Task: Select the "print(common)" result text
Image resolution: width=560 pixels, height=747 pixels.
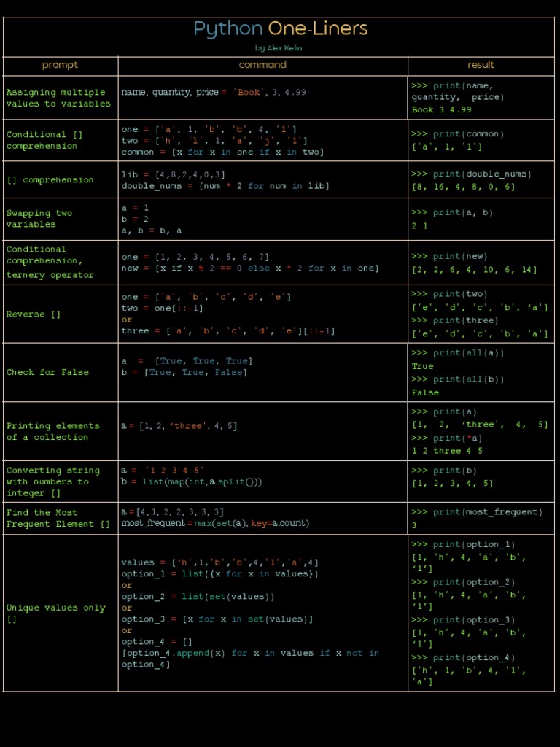Action: click(x=457, y=134)
